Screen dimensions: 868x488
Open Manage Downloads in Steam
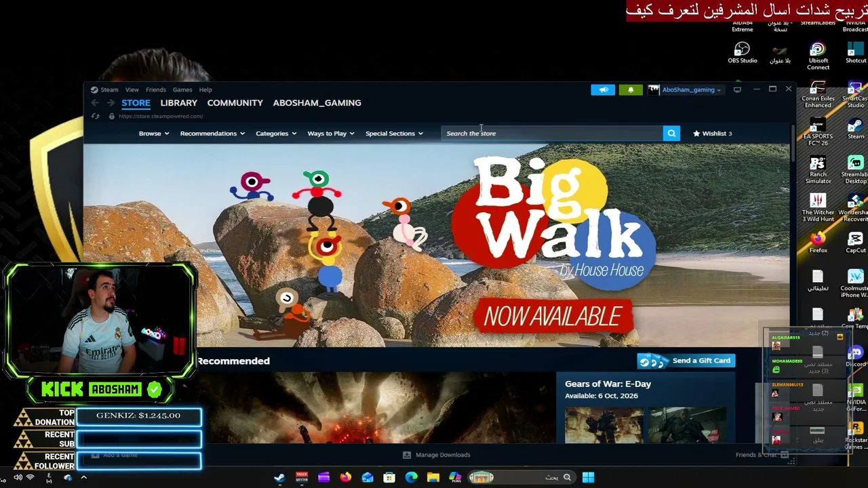point(436,455)
